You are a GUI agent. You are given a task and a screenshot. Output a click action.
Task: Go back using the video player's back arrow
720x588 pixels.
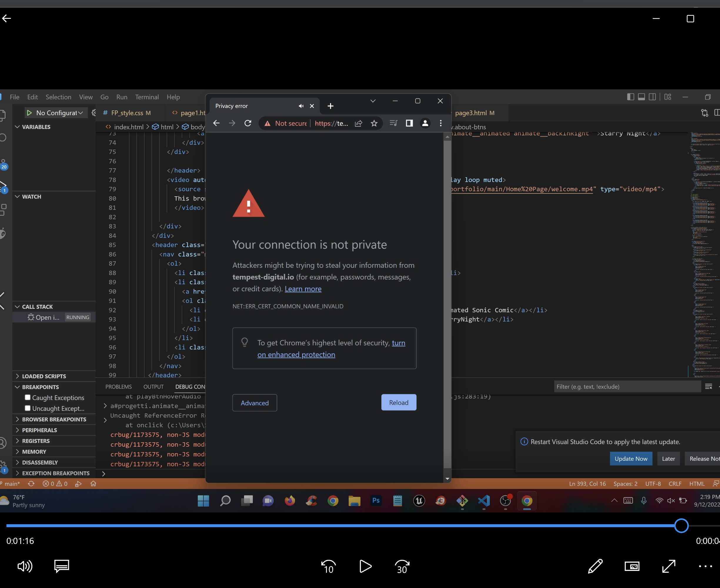[6, 18]
